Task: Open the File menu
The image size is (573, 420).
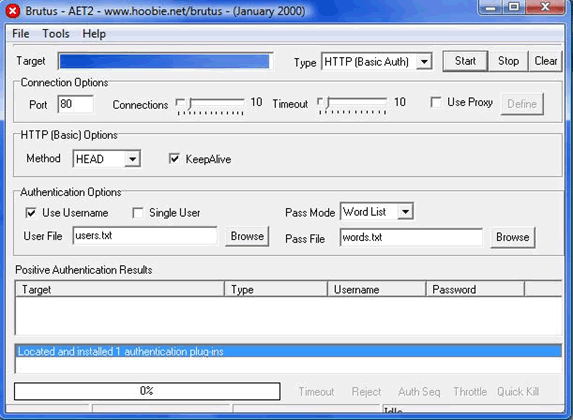Action: point(20,34)
